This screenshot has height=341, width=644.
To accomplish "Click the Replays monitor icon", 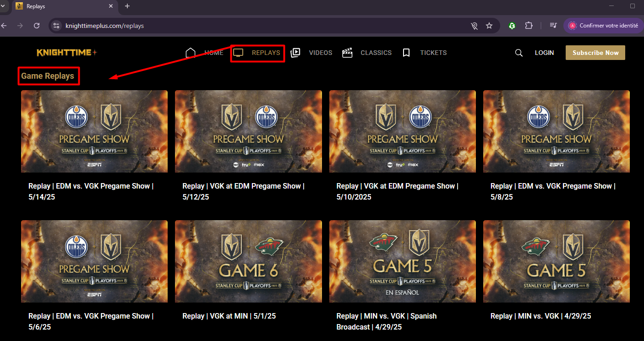I will pyautogui.click(x=238, y=53).
